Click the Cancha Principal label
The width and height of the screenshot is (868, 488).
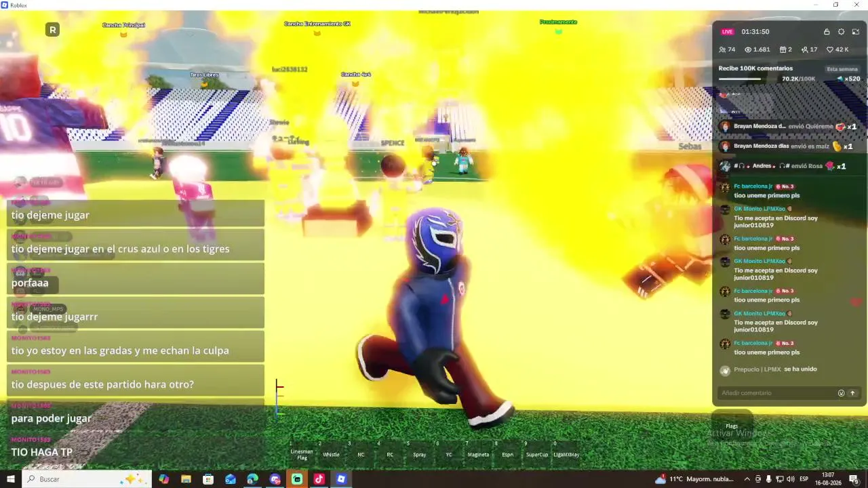[123, 25]
